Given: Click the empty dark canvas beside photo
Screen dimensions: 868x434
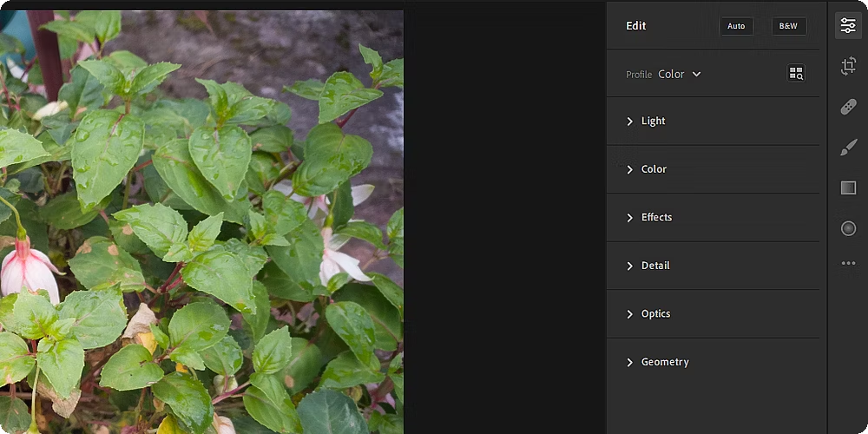Looking at the screenshot, I should point(505,221).
